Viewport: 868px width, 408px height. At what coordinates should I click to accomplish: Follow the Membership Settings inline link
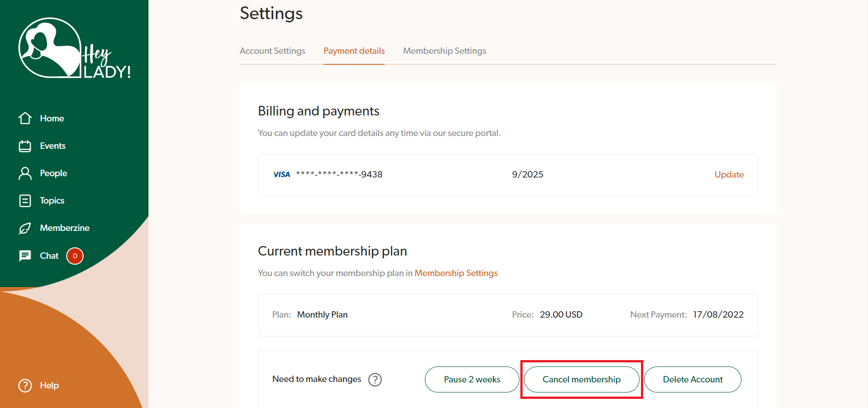pyautogui.click(x=456, y=273)
